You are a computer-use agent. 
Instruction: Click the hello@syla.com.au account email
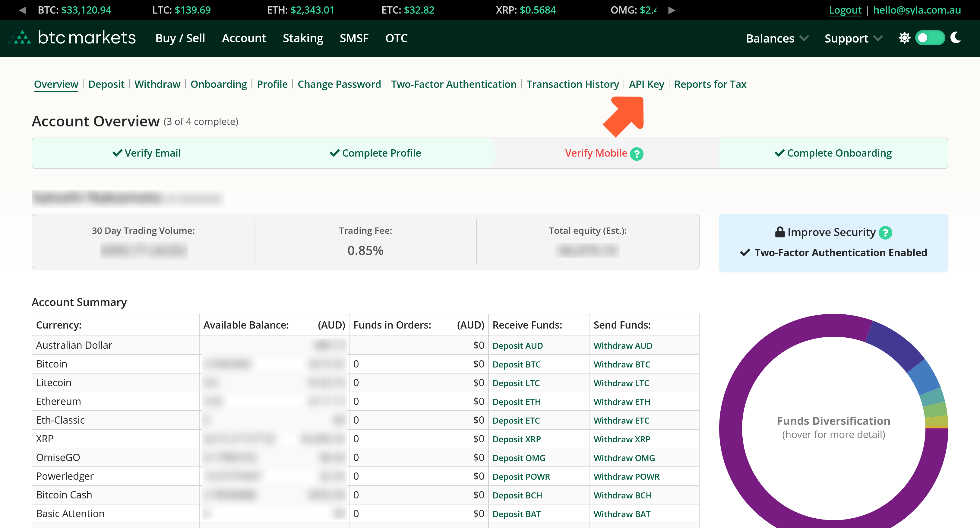tap(917, 10)
